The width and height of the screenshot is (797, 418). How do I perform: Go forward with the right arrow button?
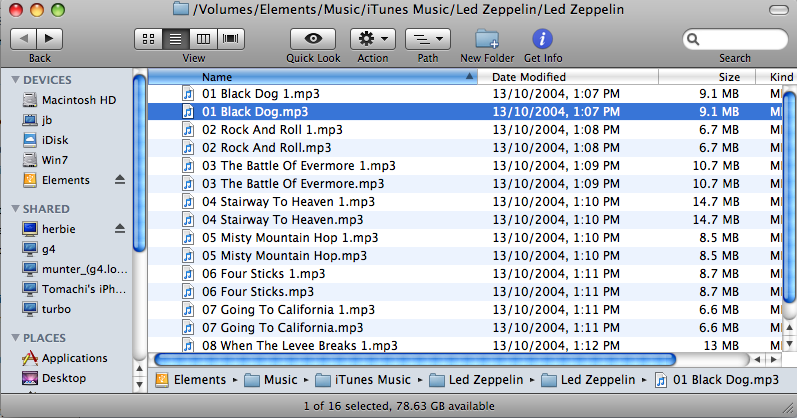coord(49,39)
